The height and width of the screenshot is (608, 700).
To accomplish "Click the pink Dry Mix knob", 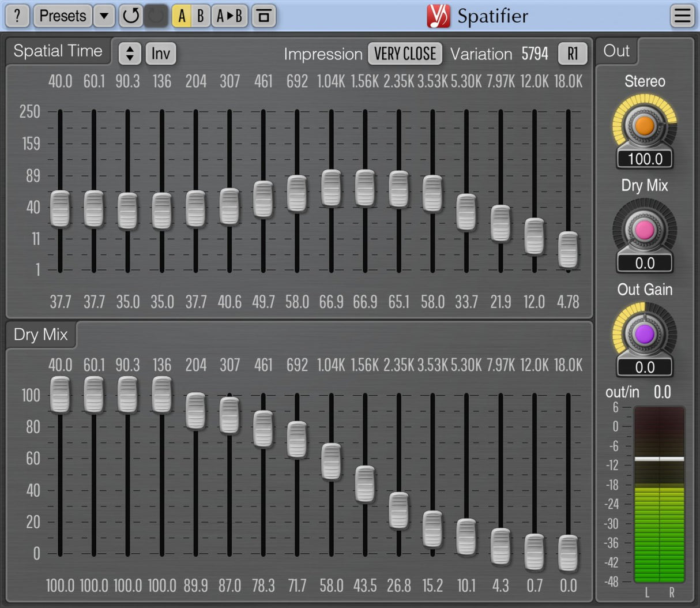I will 644,230.
